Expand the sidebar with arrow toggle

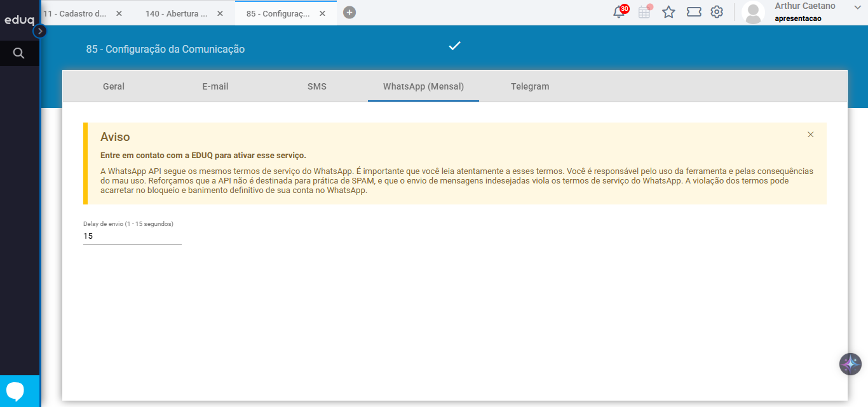coord(40,30)
